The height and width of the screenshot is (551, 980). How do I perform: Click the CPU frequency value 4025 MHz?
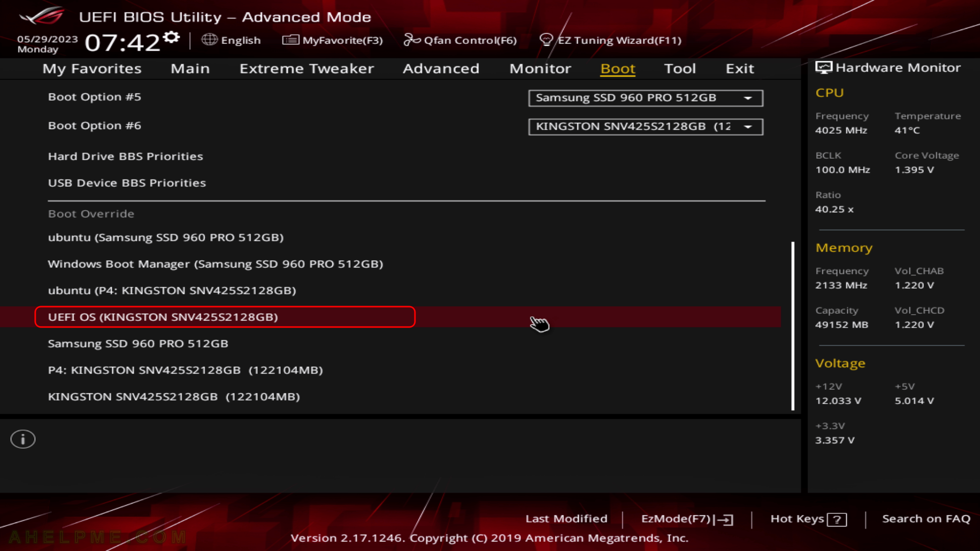[x=841, y=130]
